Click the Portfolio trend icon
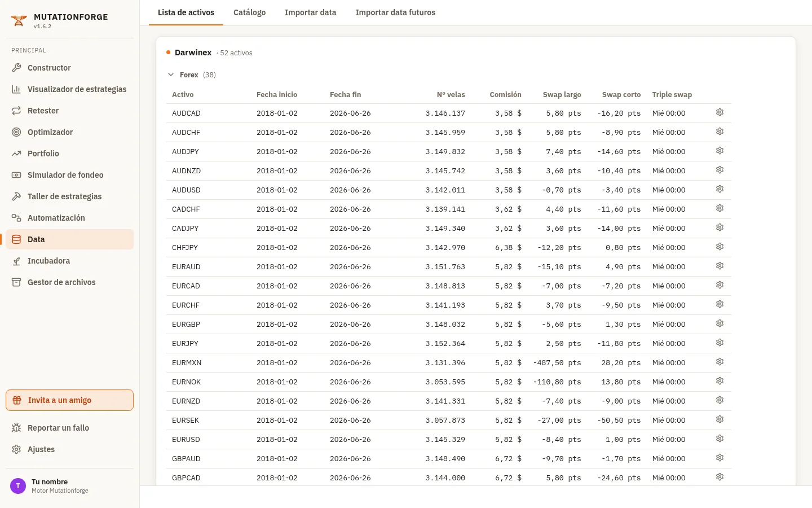812x508 pixels. pyautogui.click(x=16, y=154)
